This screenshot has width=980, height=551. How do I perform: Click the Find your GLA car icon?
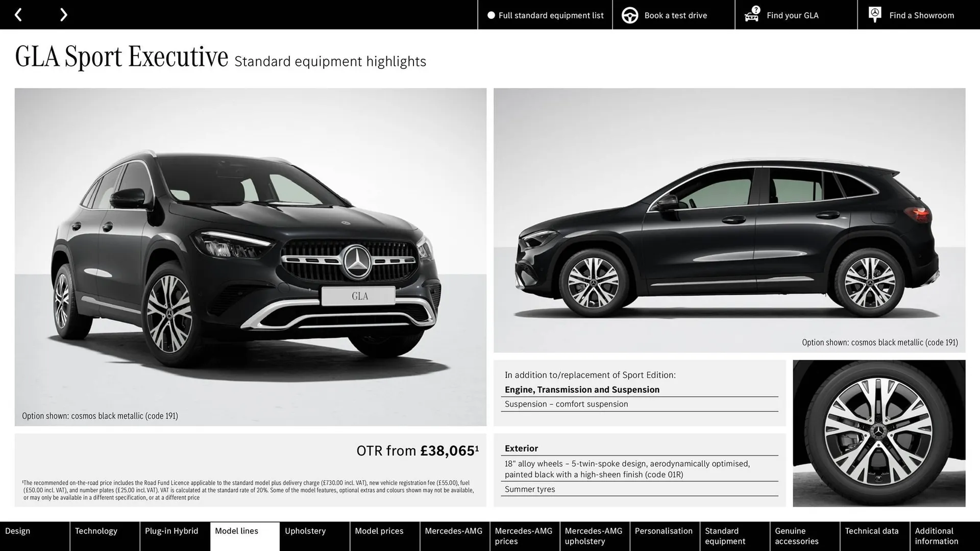click(751, 16)
